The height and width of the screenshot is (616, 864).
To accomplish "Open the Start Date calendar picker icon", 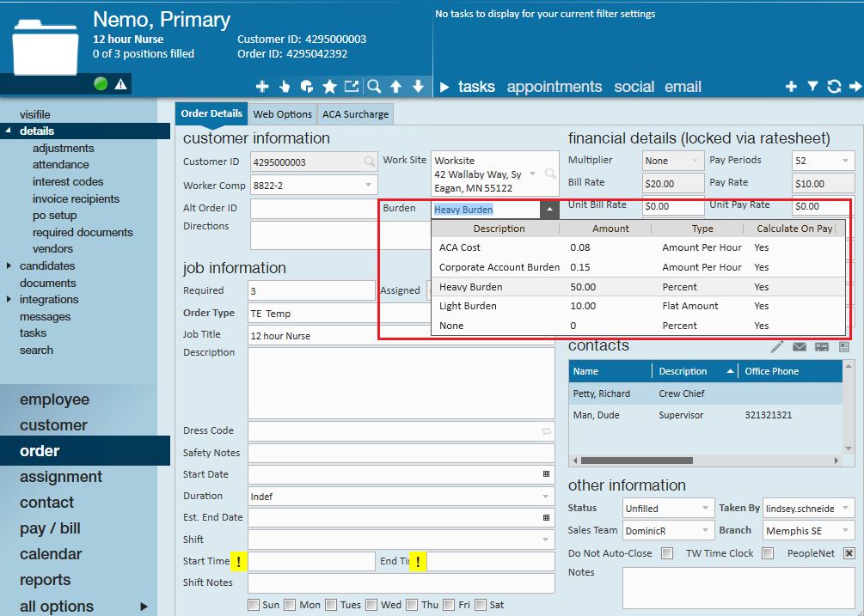I will pos(546,474).
